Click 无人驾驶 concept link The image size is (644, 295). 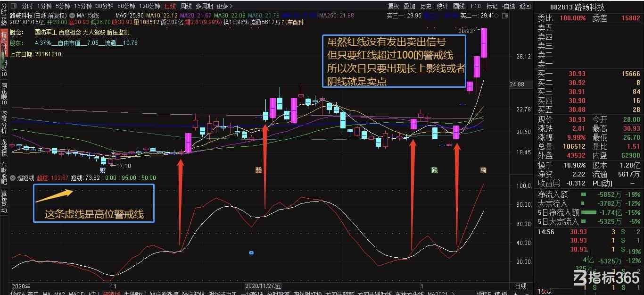pos(94,33)
